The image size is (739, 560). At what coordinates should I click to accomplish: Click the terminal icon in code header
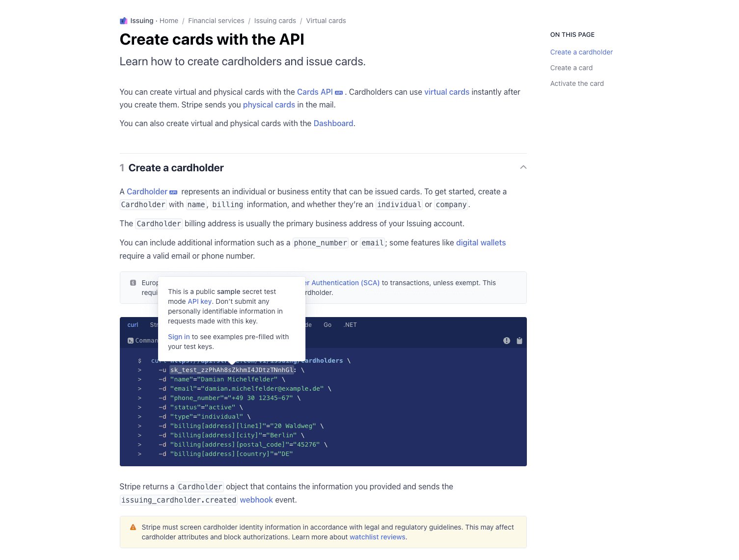(131, 341)
